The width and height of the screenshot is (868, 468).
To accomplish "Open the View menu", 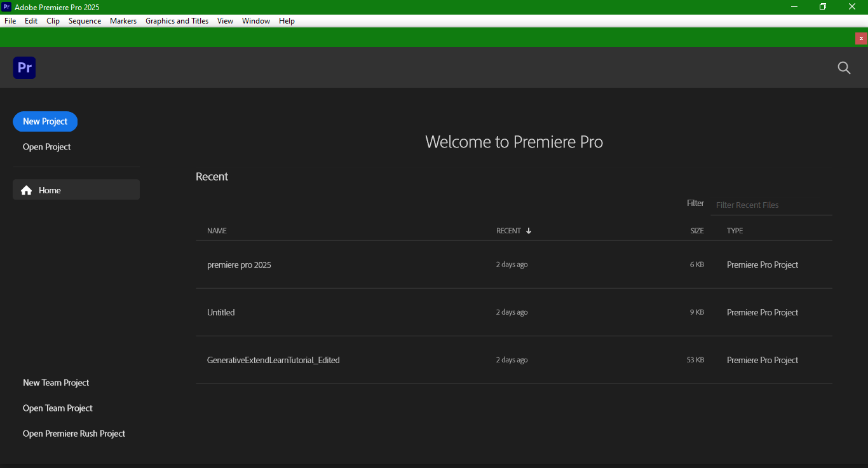I will tap(225, 21).
